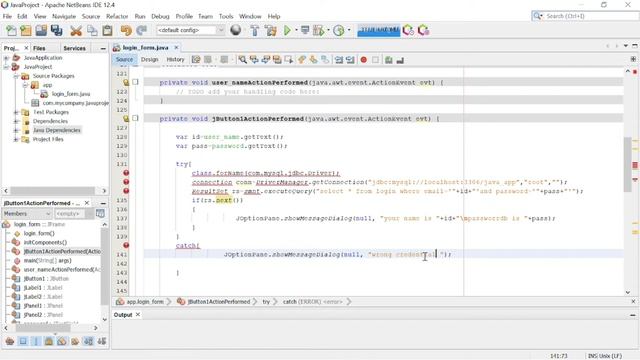The image size is (640, 360).
Task: Click the Redo arrow icon
Action: pos(142,31)
